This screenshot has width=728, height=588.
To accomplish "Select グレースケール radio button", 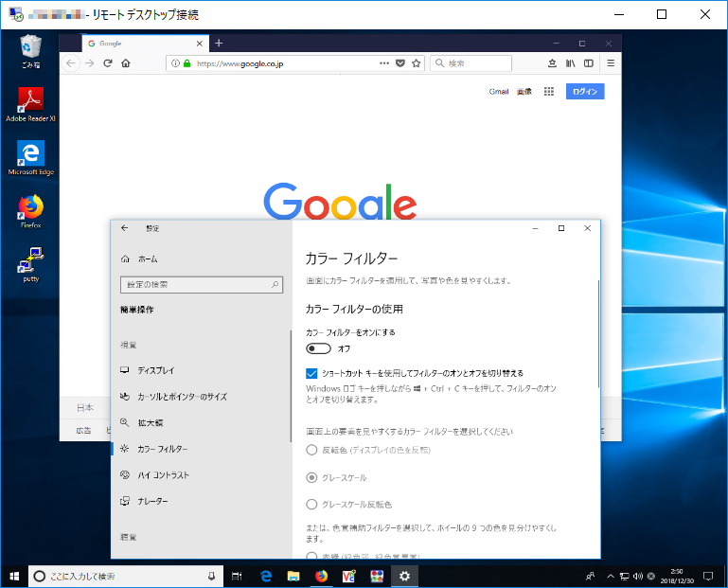I will coord(311,477).
